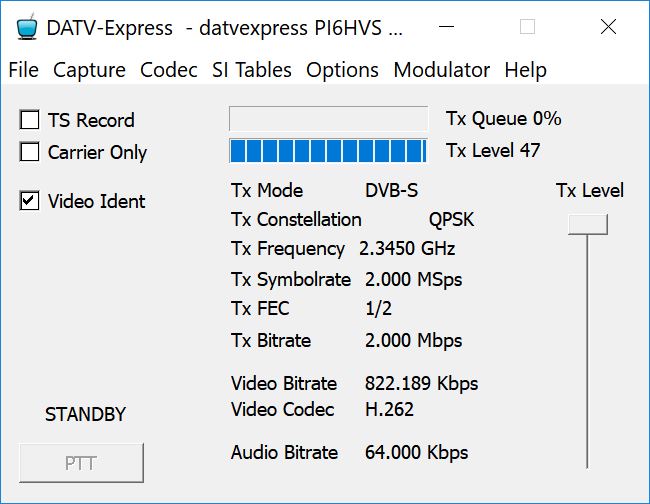Open the SI Tables menu
650x504 pixels.
[x=252, y=70]
